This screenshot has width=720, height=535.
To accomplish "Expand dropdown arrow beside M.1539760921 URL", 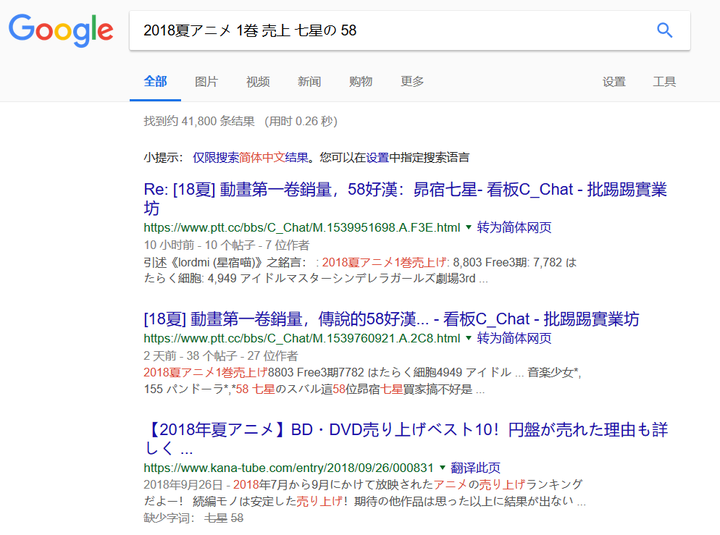I will click(x=469, y=338).
